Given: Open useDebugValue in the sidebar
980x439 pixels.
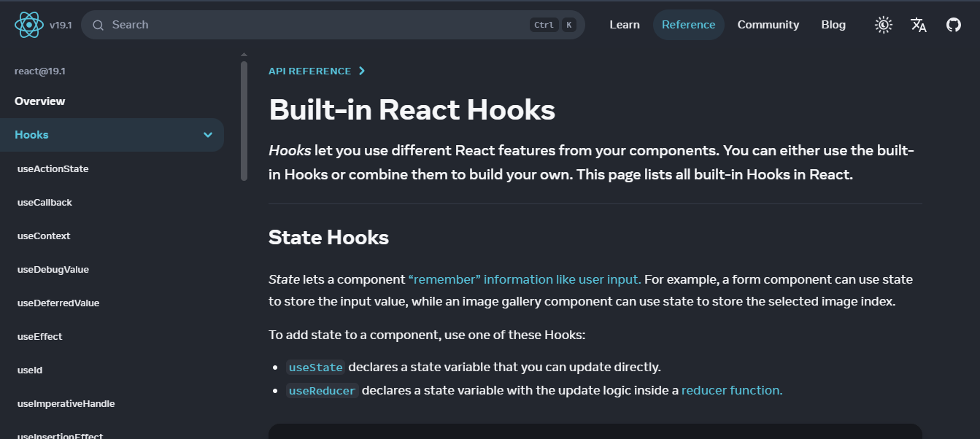Looking at the screenshot, I should [x=53, y=269].
